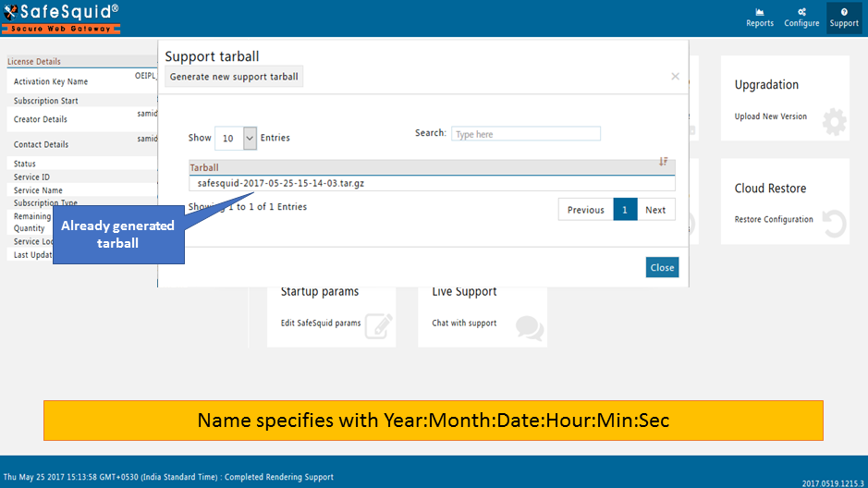Click Showing 1 to 1 of 1 Entries text

point(248,206)
